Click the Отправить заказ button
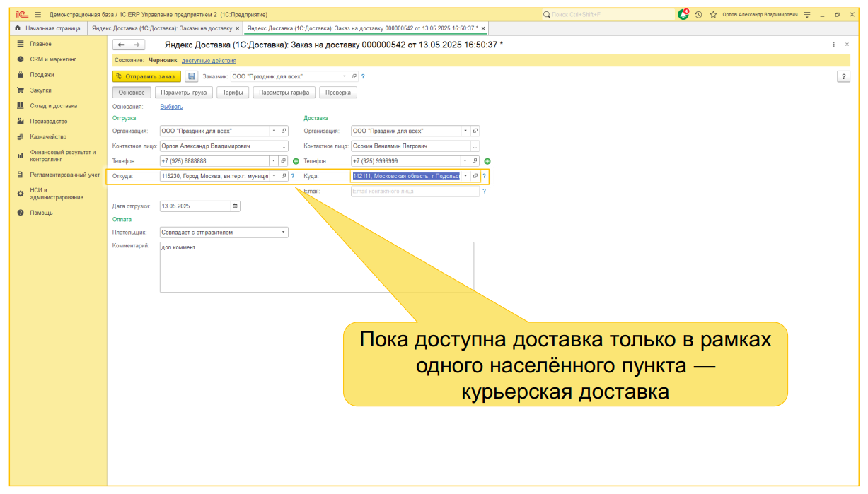 146,76
